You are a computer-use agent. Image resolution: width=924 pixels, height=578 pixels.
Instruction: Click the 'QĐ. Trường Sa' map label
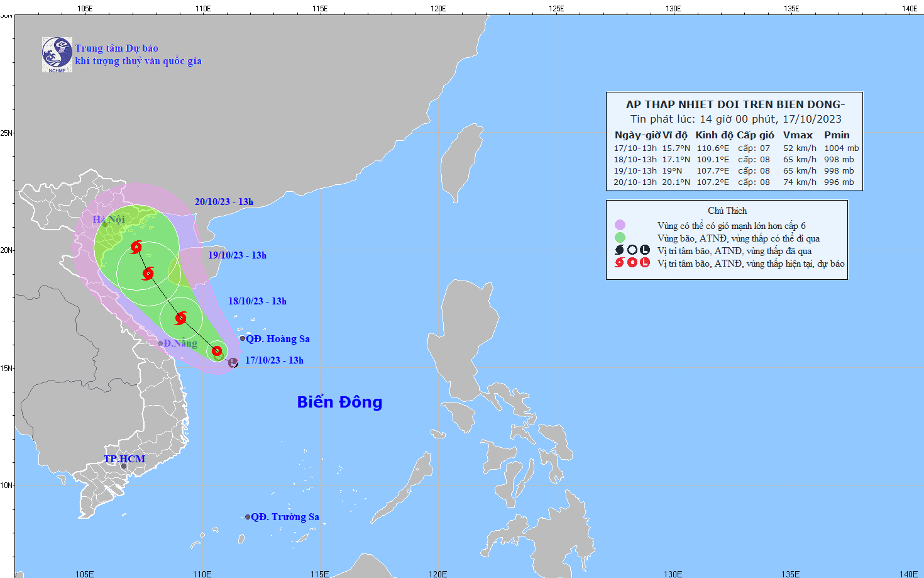(285, 517)
